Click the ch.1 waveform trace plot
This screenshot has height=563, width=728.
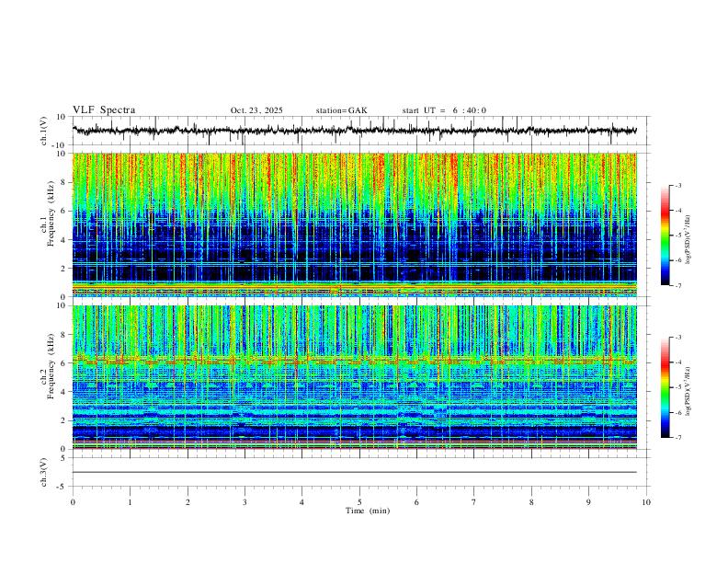pyautogui.click(x=354, y=131)
